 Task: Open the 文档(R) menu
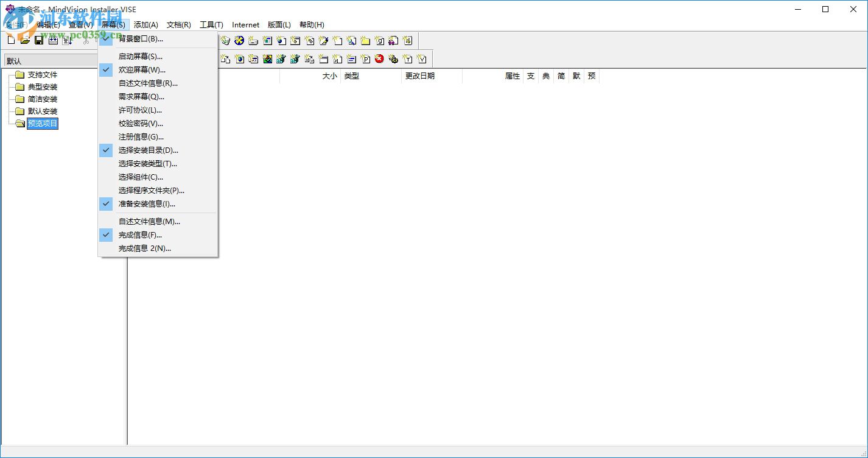click(x=179, y=25)
